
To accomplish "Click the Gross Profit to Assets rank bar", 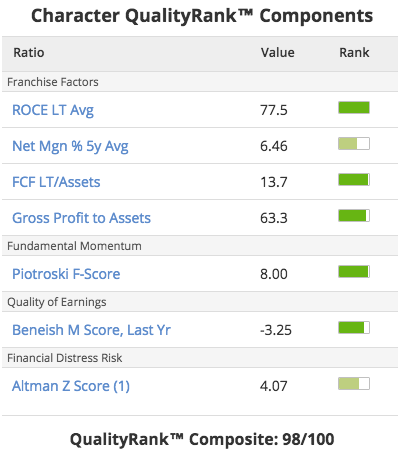I will [354, 216].
